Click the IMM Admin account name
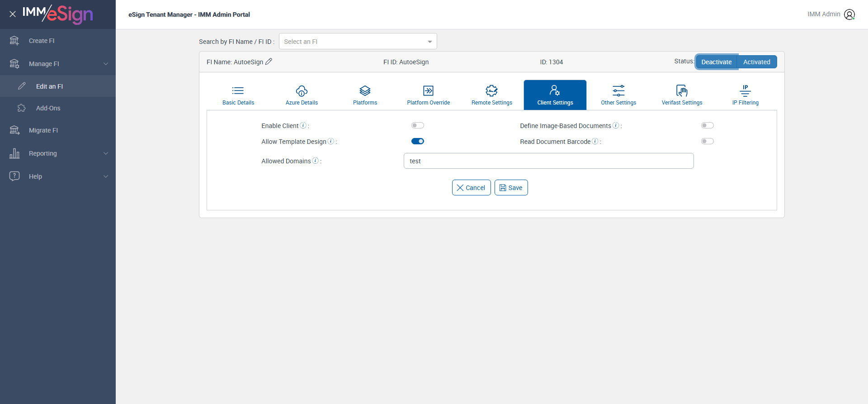 coord(824,14)
